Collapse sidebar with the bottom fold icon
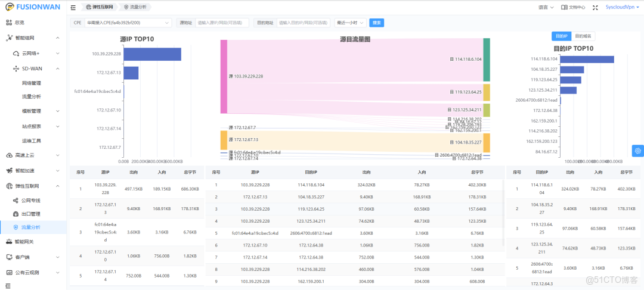Image resolution: width=644 pixels, height=290 pixels. click(9, 285)
